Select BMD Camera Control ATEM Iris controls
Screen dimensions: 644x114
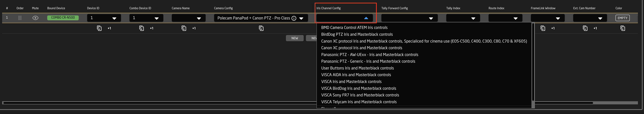tap(354, 28)
